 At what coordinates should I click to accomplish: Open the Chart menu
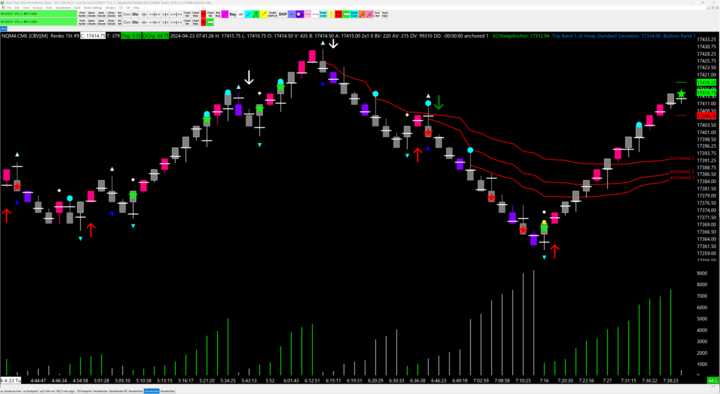pos(26,8)
